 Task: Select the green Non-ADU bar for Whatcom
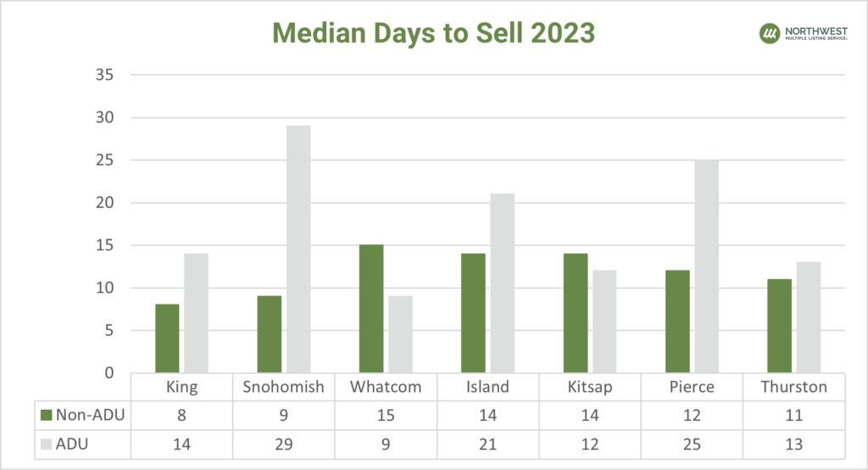pos(371,308)
